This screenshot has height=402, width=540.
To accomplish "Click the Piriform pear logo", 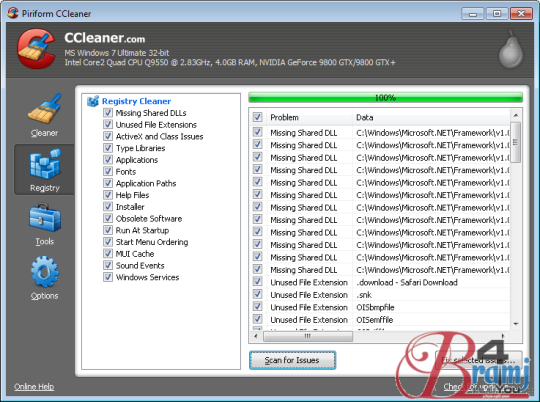I will tap(511, 49).
